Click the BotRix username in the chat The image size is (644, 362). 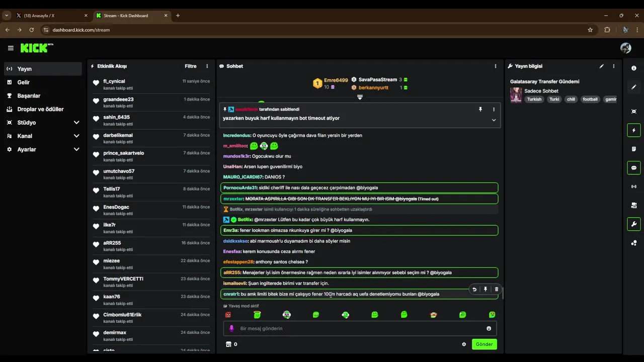coord(245,220)
